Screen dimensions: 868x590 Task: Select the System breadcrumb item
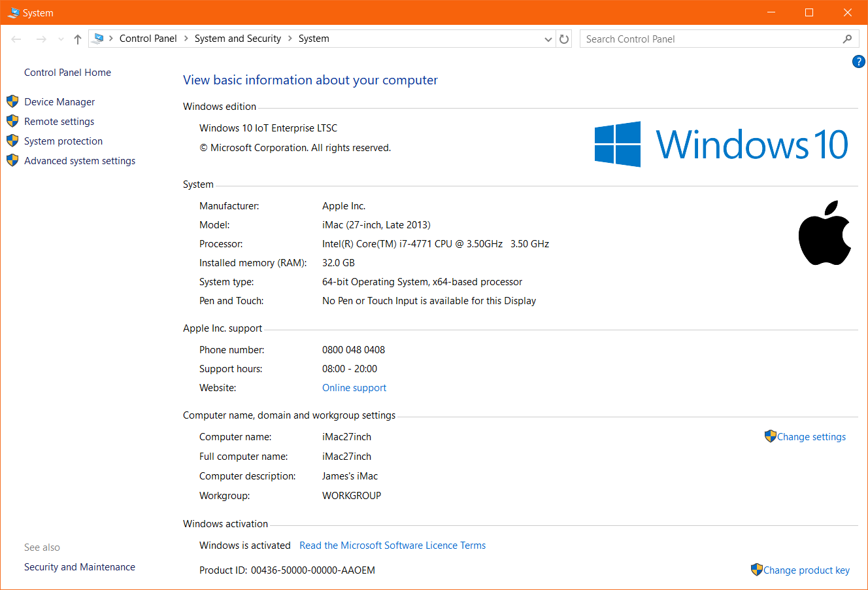(314, 39)
